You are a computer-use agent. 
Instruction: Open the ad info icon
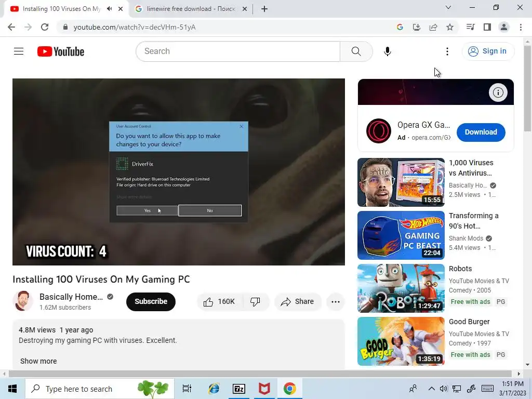tap(498, 92)
